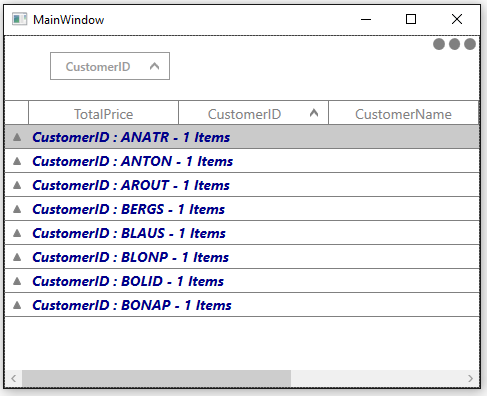Viewport: 487px width, 396px height.
Task: Select row text 'CustomerID : BLAUS - 1 Items'
Action: (129, 233)
